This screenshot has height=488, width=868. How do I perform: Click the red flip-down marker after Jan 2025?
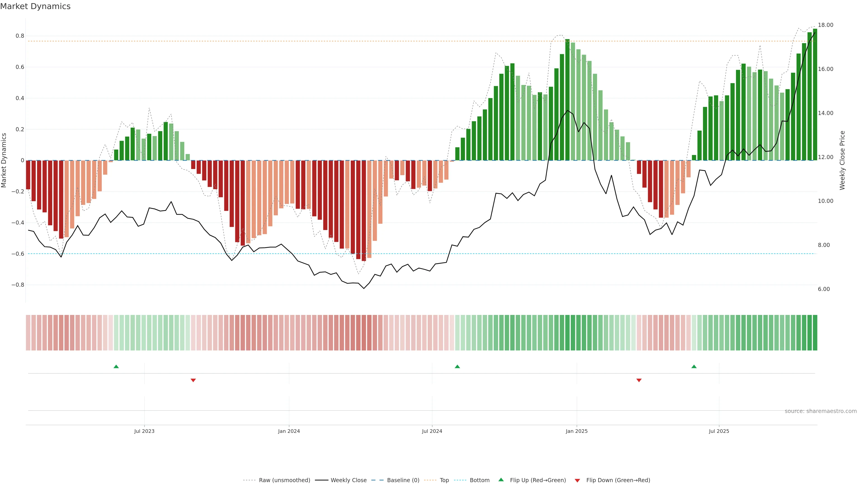tap(639, 380)
